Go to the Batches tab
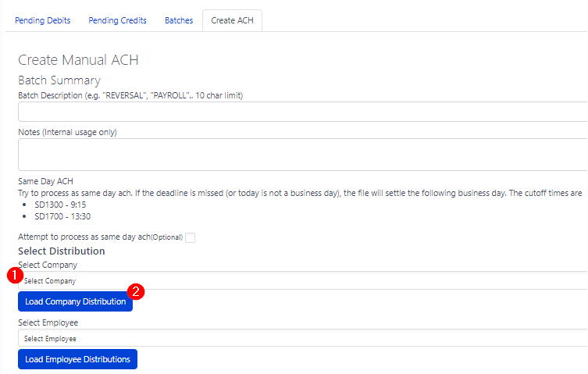 tap(179, 20)
